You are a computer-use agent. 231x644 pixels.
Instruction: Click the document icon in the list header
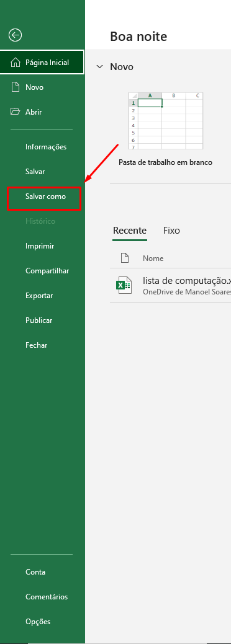pyautogui.click(x=124, y=258)
